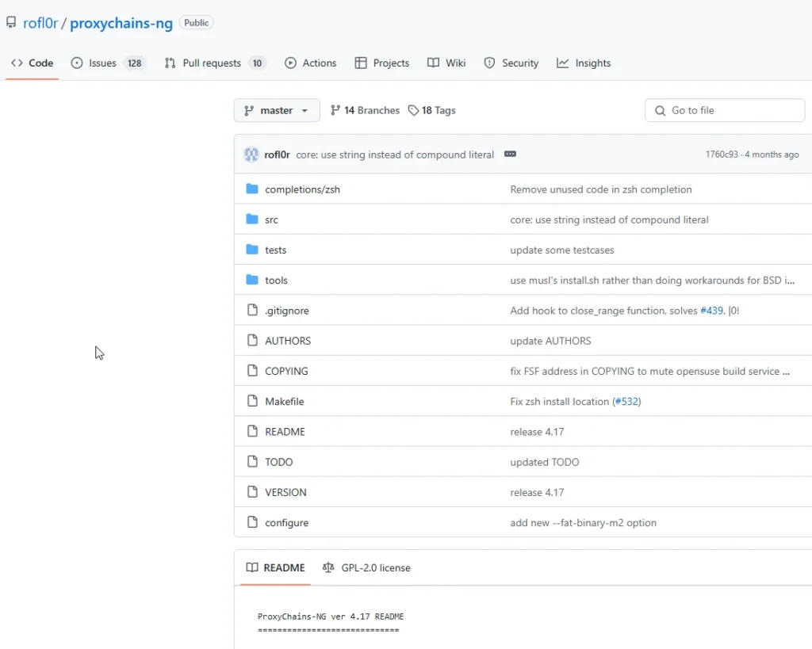Expand the master branch dropdown
Image resolution: width=812 pixels, height=649 pixels.
click(277, 110)
